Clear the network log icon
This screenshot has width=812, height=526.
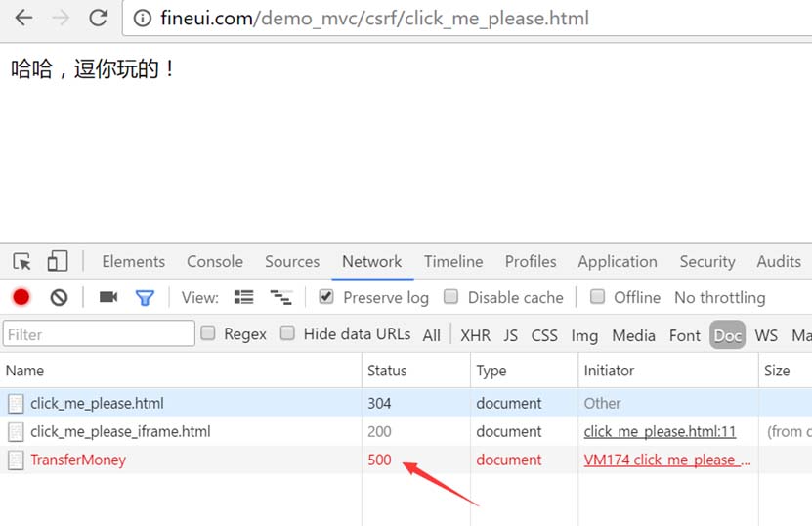(x=59, y=297)
